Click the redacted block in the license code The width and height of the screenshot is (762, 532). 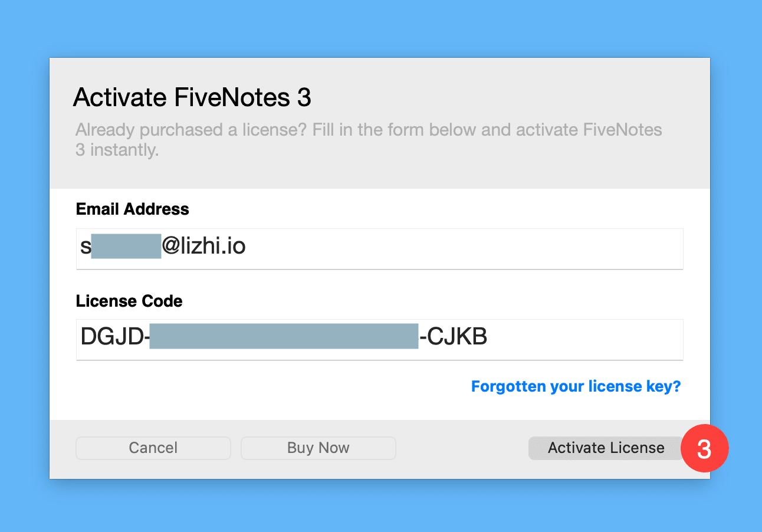(x=284, y=337)
